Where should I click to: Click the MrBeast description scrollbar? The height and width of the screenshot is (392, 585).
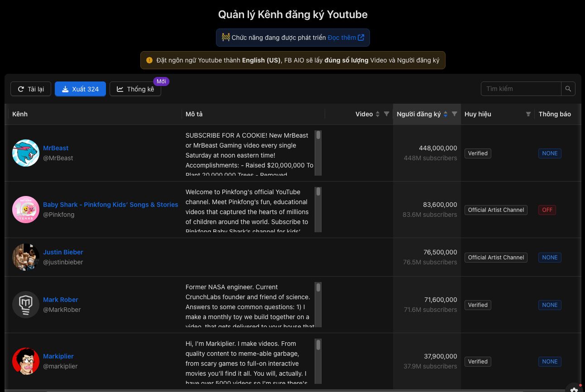(318, 153)
